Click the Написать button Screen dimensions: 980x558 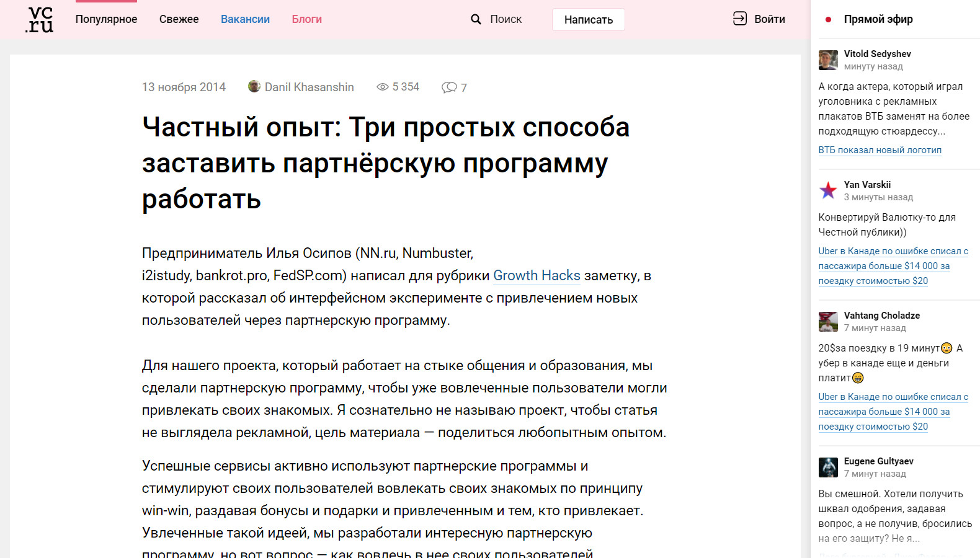(x=589, y=20)
